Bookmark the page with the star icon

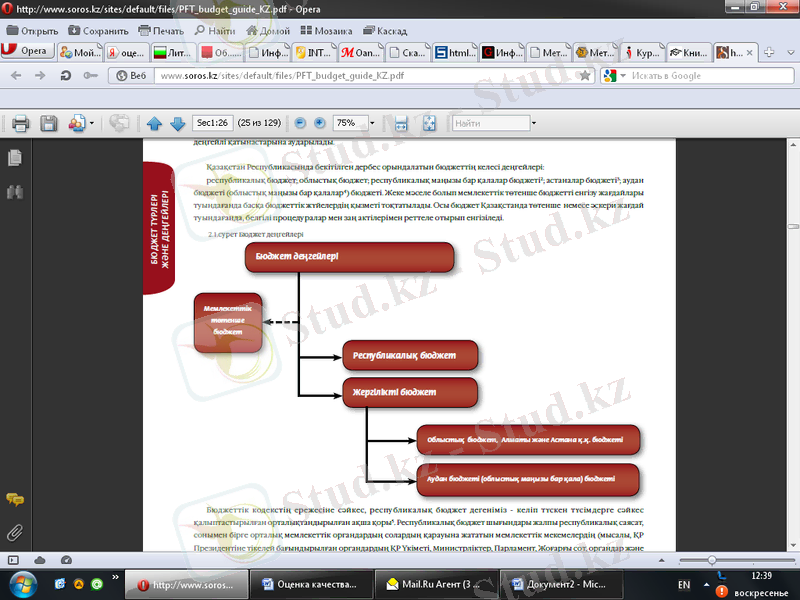[584, 75]
